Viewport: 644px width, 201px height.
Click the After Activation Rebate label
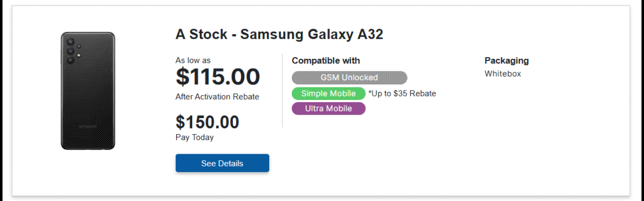pyautogui.click(x=217, y=97)
